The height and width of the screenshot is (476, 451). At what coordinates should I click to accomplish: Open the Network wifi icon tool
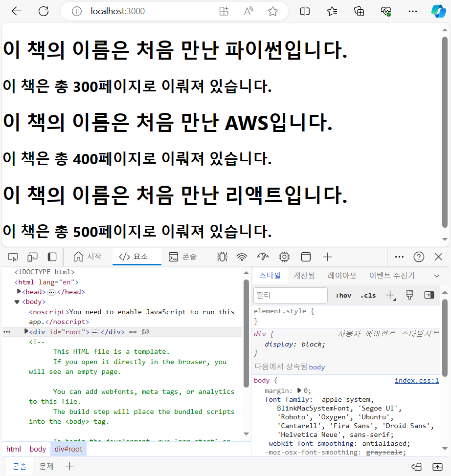pos(242,257)
